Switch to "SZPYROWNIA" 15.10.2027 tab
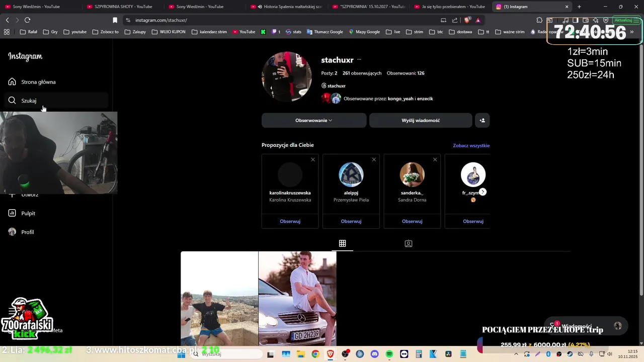This screenshot has height=362, width=644. (x=369, y=7)
